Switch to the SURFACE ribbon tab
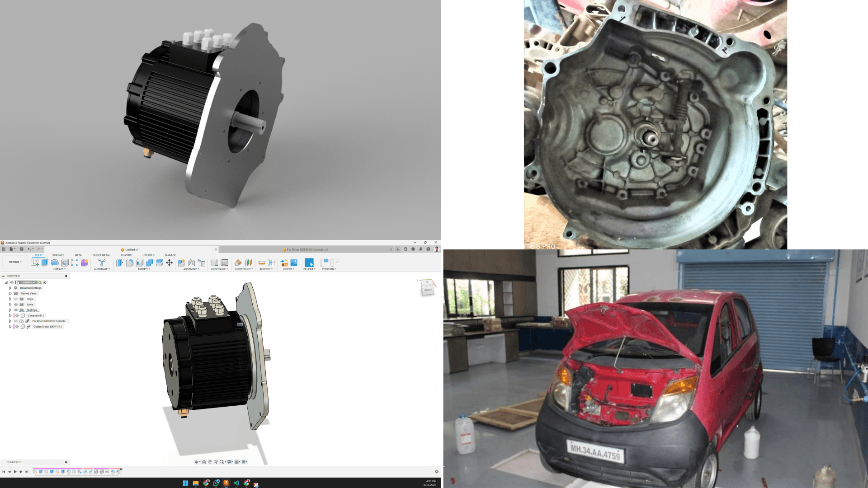The height and width of the screenshot is (488, 868). (x=58, y=255)
